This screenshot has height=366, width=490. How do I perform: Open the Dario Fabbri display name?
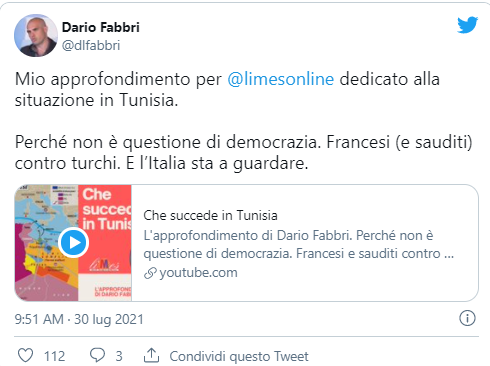[x=101, y=27]
